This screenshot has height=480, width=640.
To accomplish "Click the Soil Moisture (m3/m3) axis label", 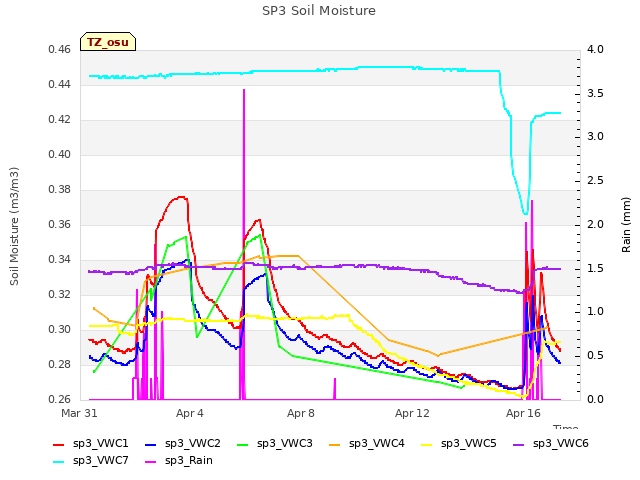I will 14,226.
